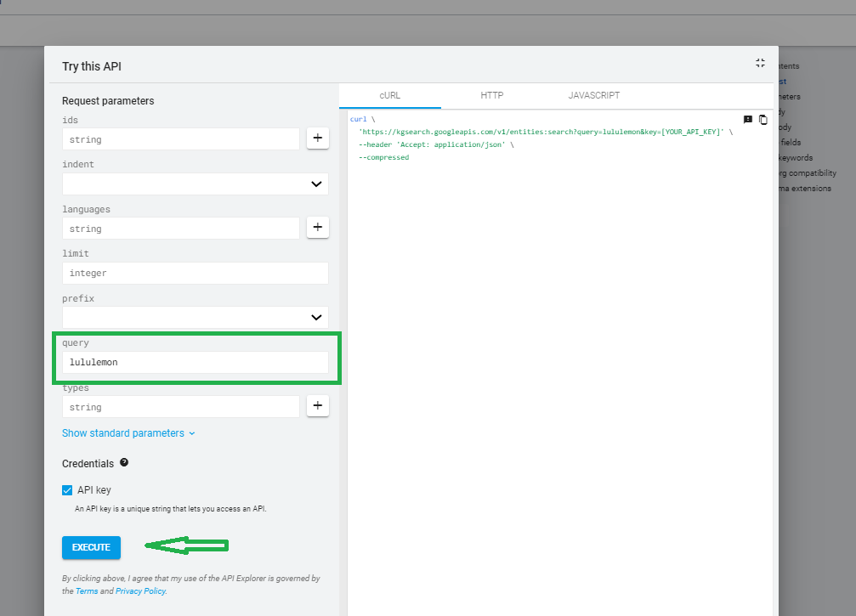Click the code sample feedback icon

pyautogui.click(x=748, y=120)
